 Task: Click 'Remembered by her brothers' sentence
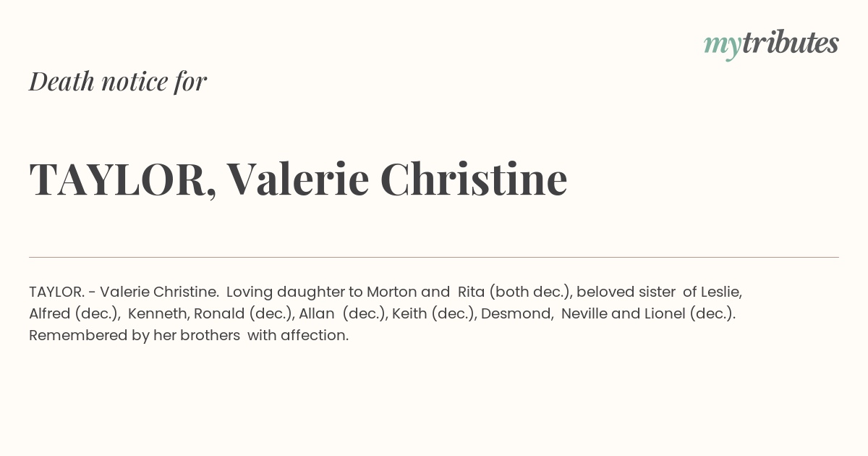[135, 336]
